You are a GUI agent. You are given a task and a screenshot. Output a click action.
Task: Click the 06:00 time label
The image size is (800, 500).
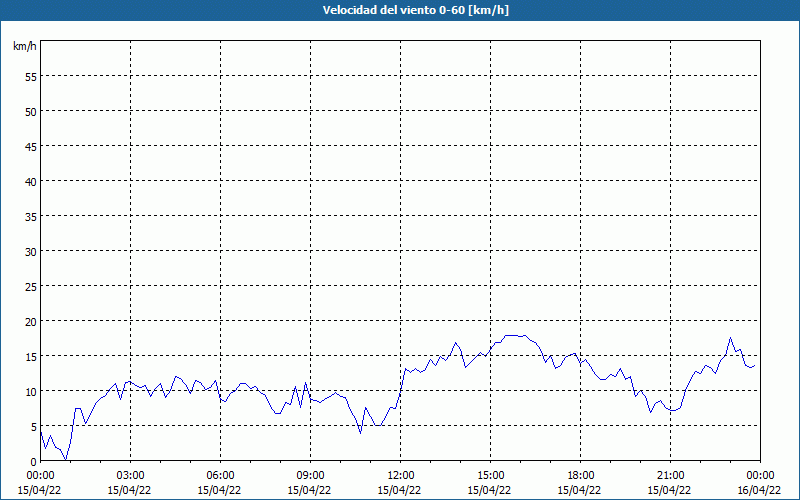pos(220,476)
